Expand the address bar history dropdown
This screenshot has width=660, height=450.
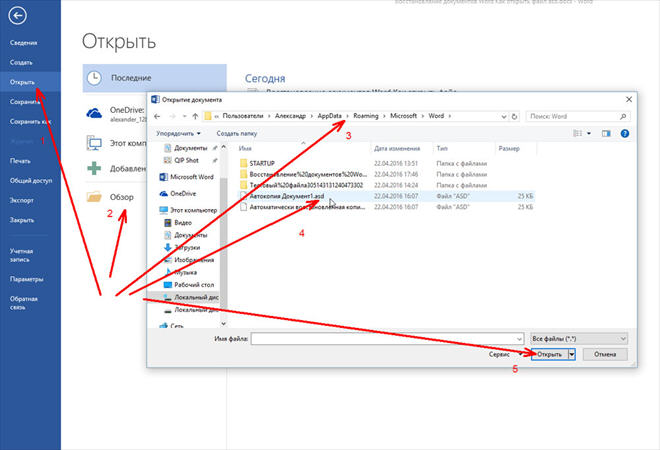coord(503,117)
